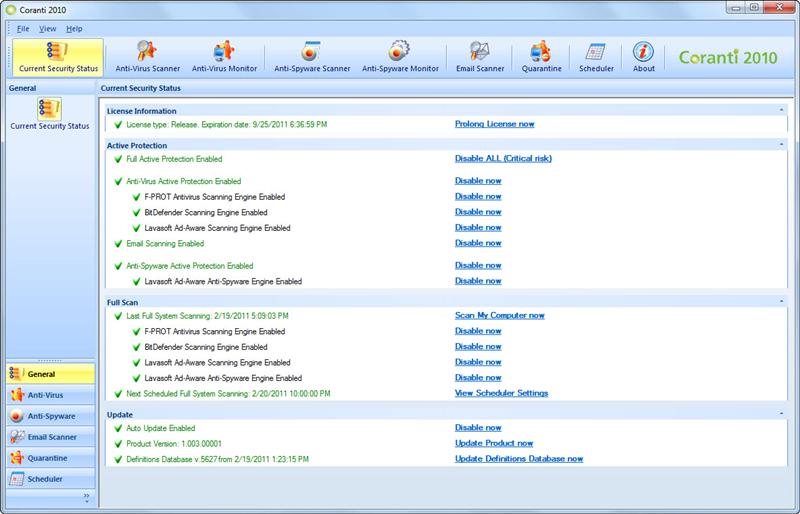Viewport: 800px width, 514px height.
Task: Disable Anti-Virus Active Protection
Action: pyautogui.click(x=478, y=181)
